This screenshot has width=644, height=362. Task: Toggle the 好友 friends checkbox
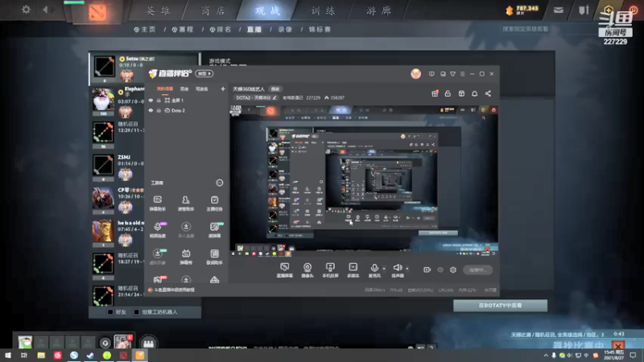tap(110, 312)
